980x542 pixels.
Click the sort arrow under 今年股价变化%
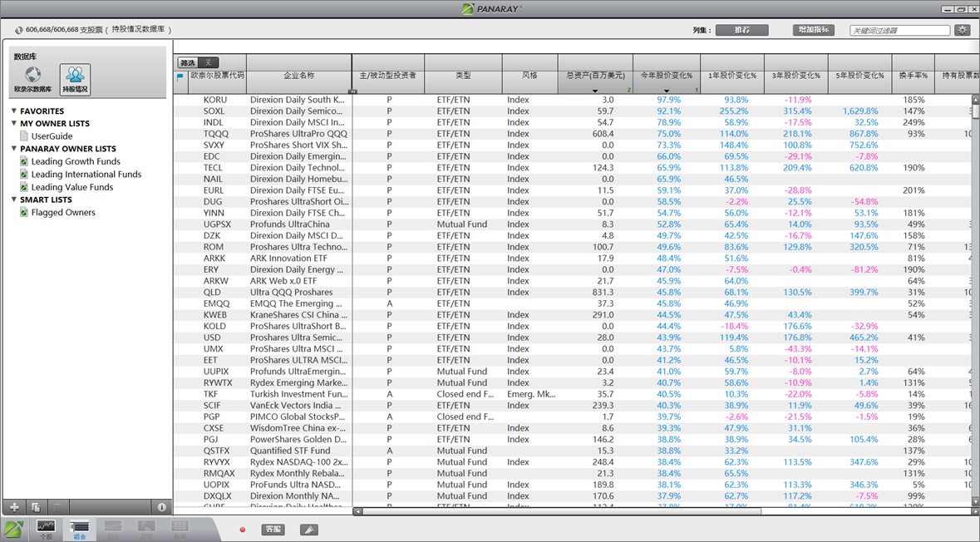(x=667, y=91)
